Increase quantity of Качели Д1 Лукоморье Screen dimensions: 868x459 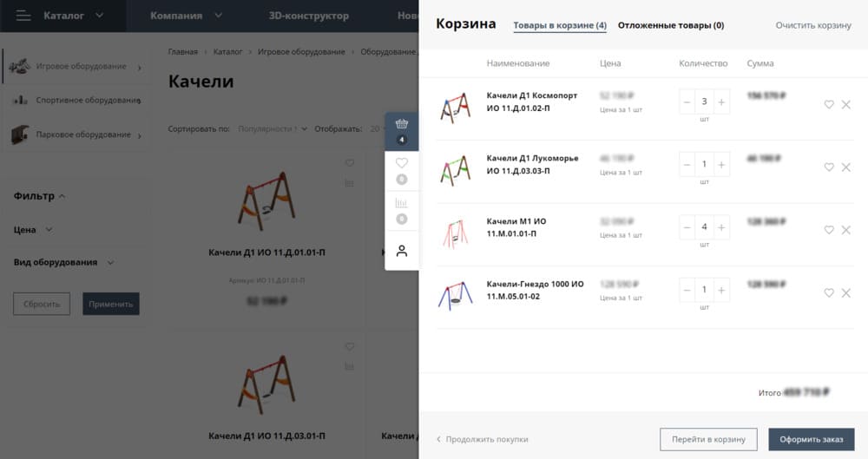tap(721, 165)
